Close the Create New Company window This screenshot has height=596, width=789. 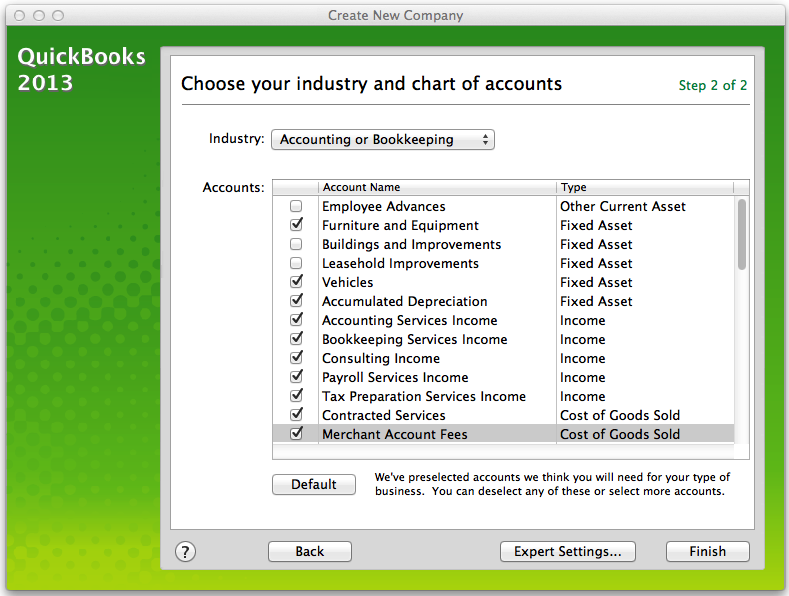[20, 16]
